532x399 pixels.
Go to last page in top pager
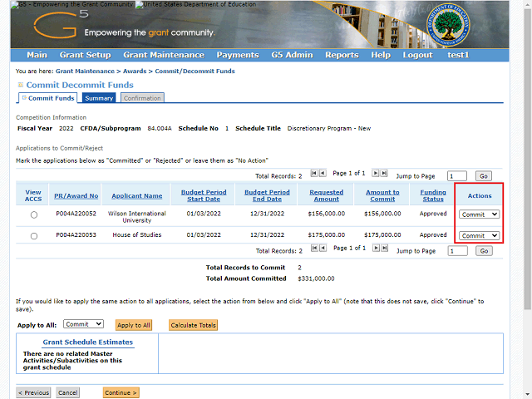pos(384,174)
